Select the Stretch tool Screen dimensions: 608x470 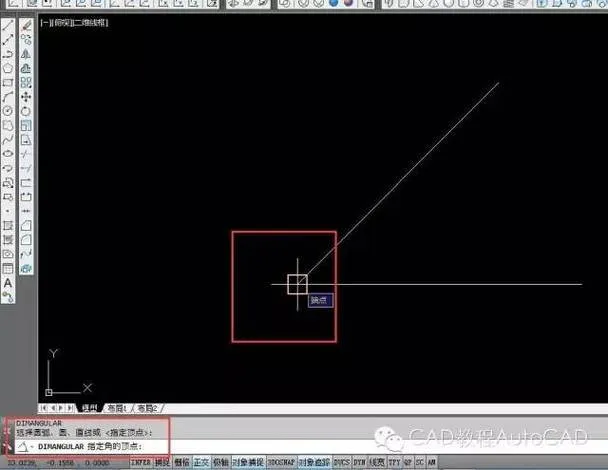point(26,140)
